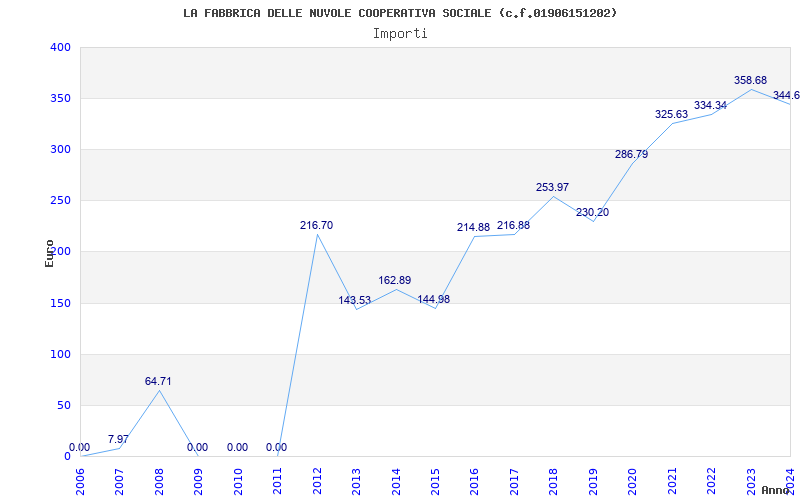The width and height of the screenshot is (800, 500).
Task: Click the 325.63 data label
Action: (671, 115)
